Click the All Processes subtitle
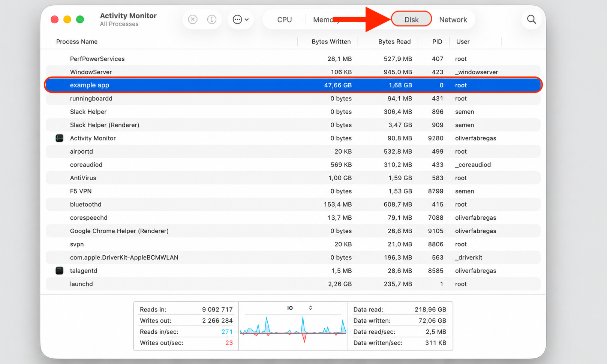Image resolution: width=607 pixels, height=364 pixels. click(119, 24)
